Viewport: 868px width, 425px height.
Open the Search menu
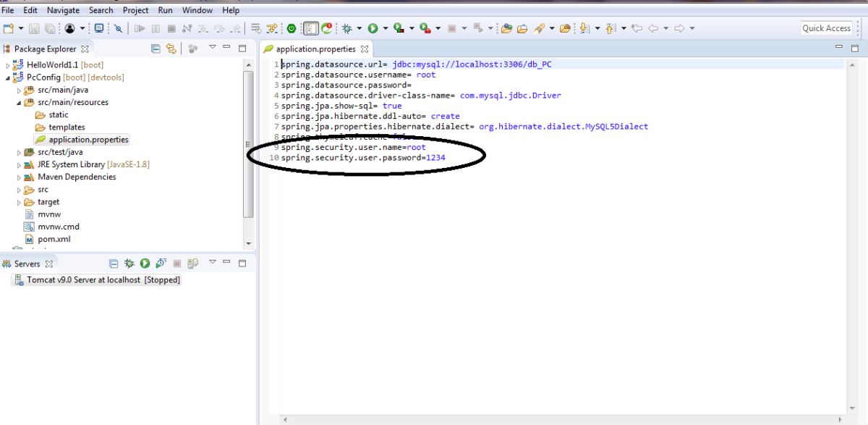click(x=101, y=10)
